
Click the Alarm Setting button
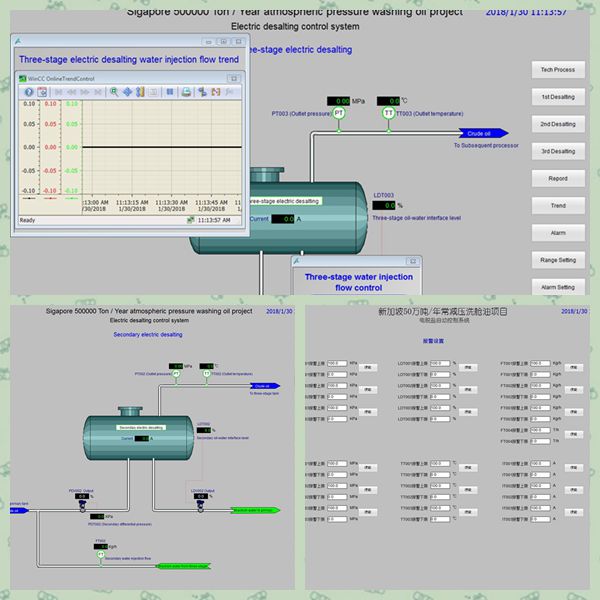[557, 286]
